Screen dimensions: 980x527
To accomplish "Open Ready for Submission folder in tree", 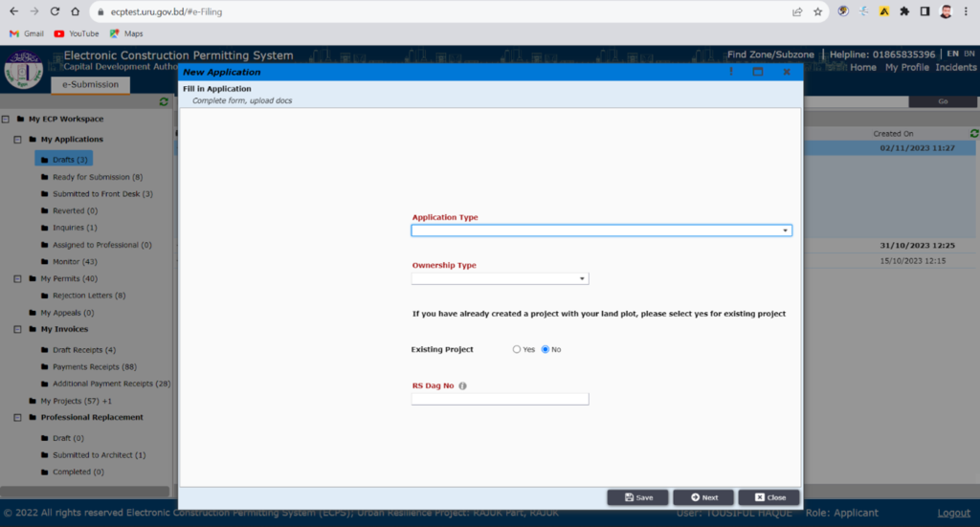I will 97,177.
